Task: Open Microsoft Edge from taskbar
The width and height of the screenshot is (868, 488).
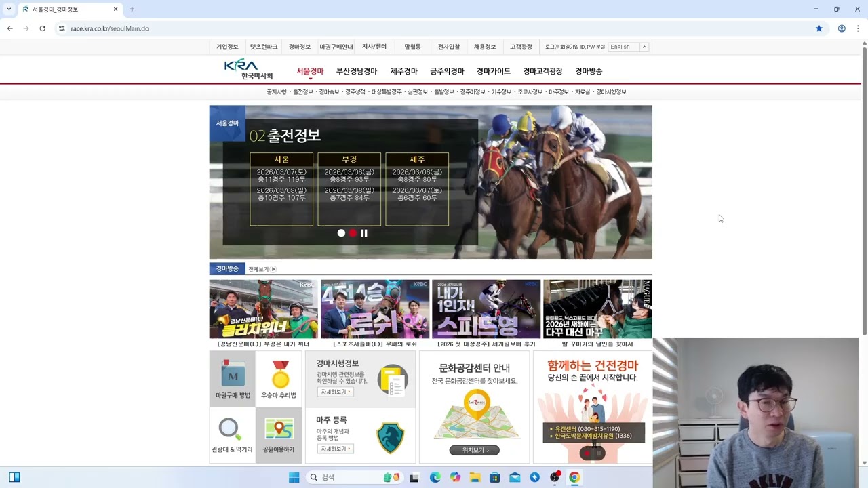Action: click(x=435, y=477)
